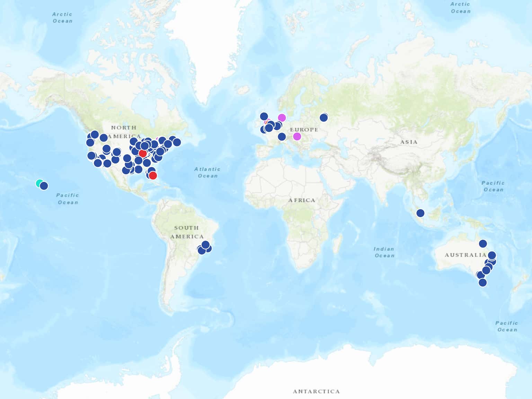Select the blue marker beside the teal Hawaii marker
The width and height of the screenshot is (532, 399).
pyautogui.click(x=44, y=186)
